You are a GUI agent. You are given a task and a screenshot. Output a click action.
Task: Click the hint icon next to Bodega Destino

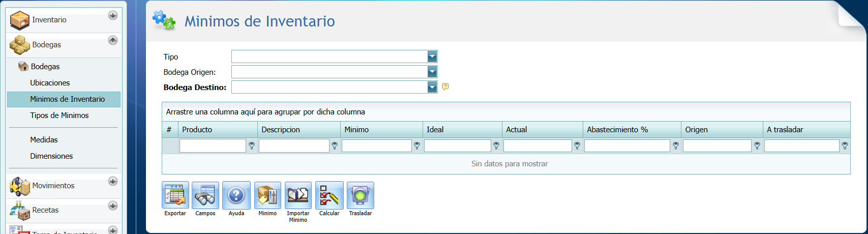tap(445, 87)
